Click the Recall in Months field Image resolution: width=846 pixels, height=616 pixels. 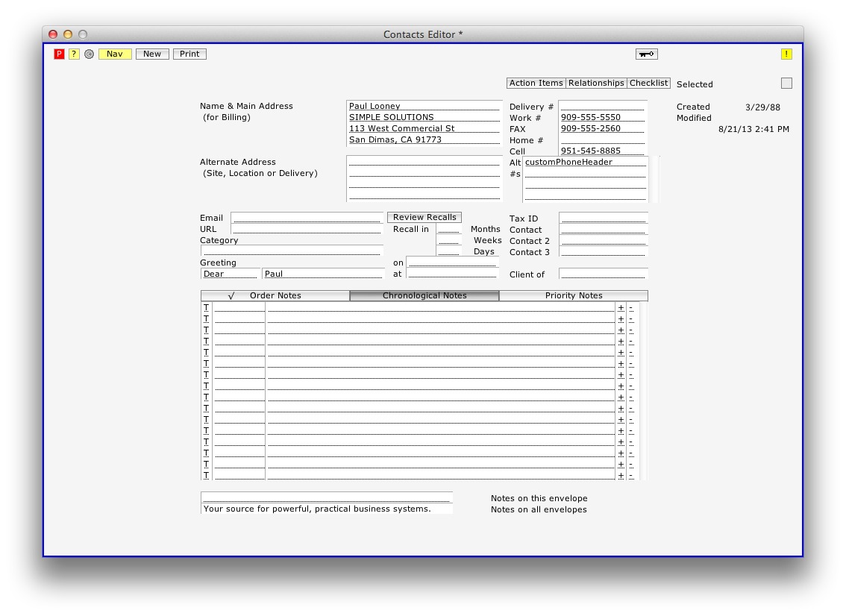[x=449, y=229]
